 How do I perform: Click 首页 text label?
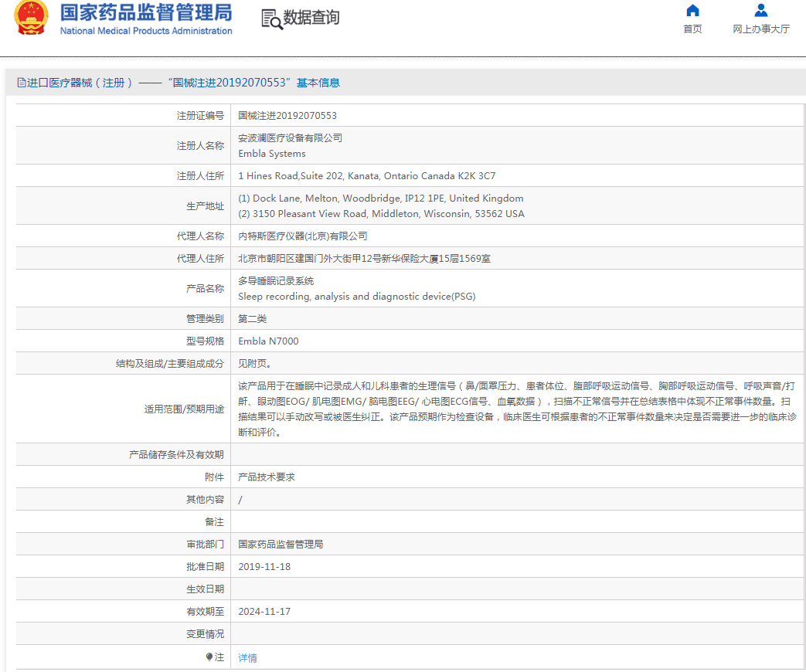click(692, 29)
